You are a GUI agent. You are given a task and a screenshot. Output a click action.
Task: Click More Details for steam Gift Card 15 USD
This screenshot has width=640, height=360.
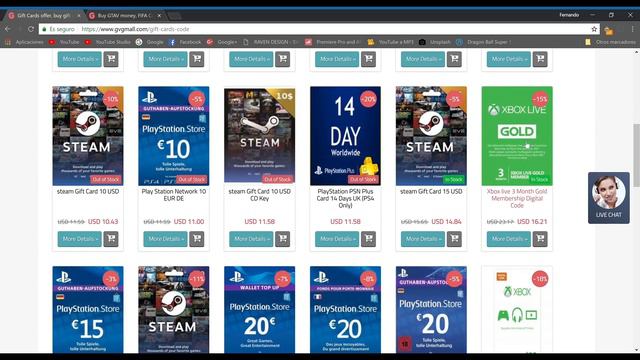tap(423, 239)
